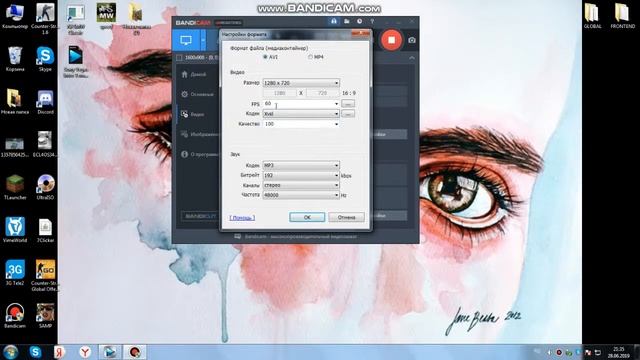Screen dimensions: 640x360
Task: Select the MP4 file format radio button
Action: [x=311, y=57]
